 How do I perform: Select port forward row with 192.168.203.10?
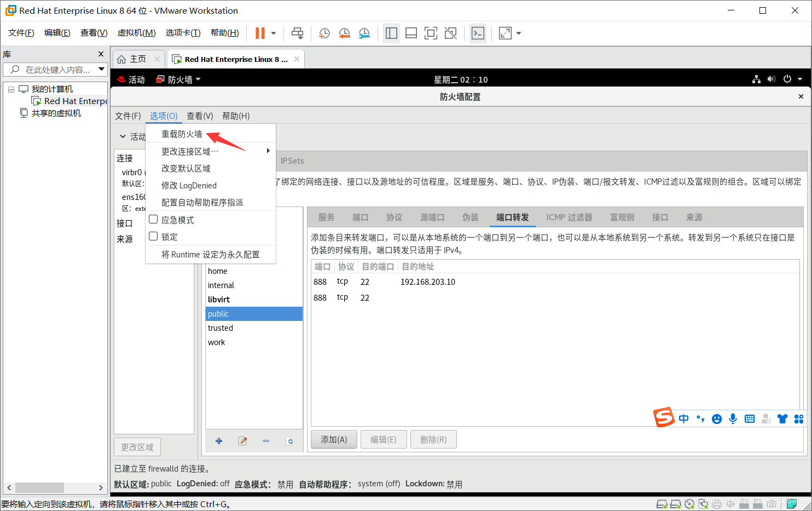555,282
